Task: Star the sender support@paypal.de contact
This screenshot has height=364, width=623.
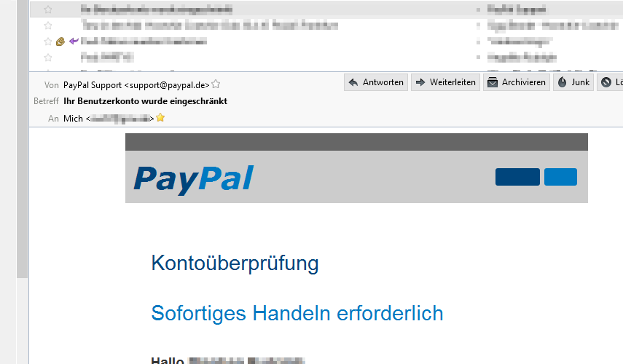Action: [216, 84]
